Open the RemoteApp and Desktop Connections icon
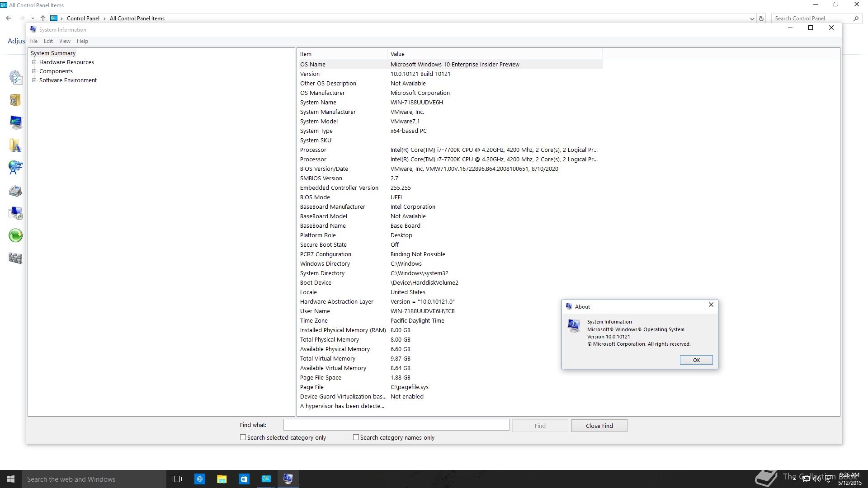This screenshot has width=868, height=488. click(16, 213)
